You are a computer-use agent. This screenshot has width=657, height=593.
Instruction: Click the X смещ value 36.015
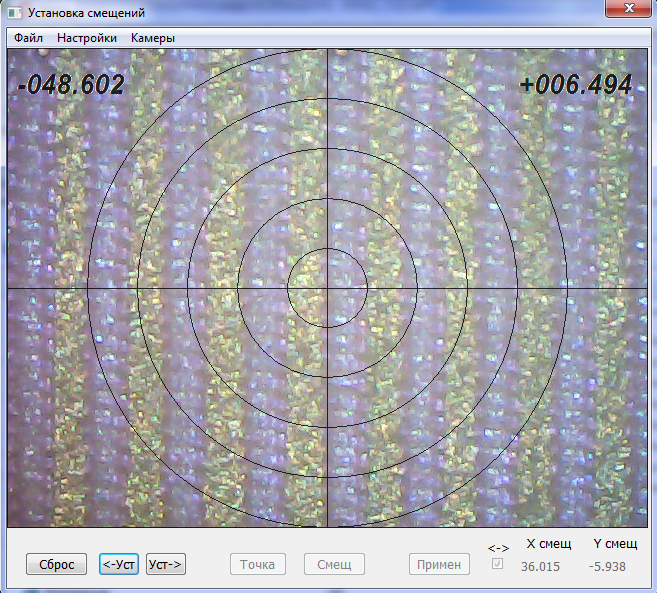point(540,567)
